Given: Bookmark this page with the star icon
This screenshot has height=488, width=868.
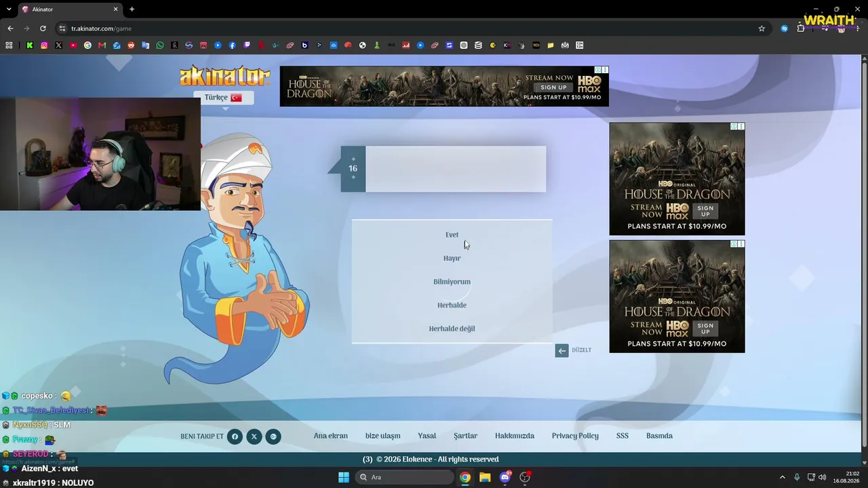Looking at the screenshot, I should [x=762, y=28].
